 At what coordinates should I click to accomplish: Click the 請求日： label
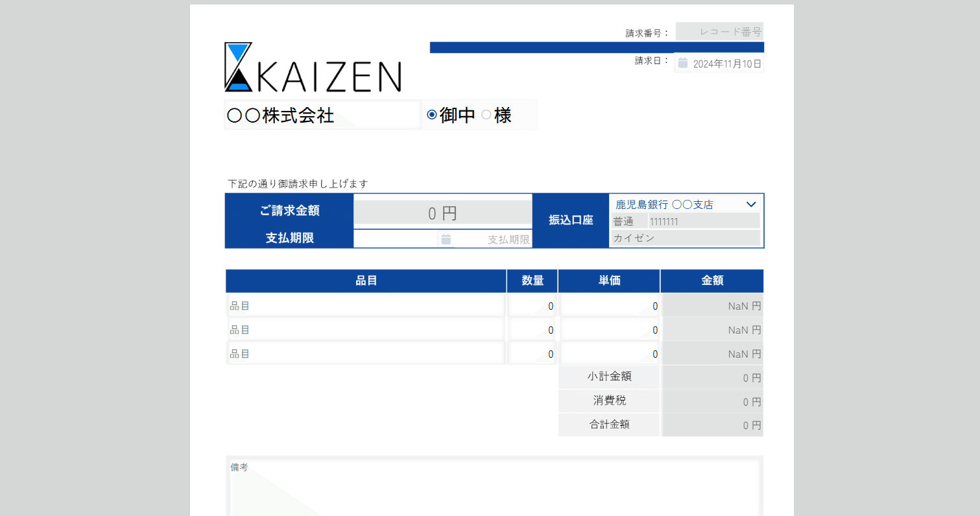[x=652, y=60]
